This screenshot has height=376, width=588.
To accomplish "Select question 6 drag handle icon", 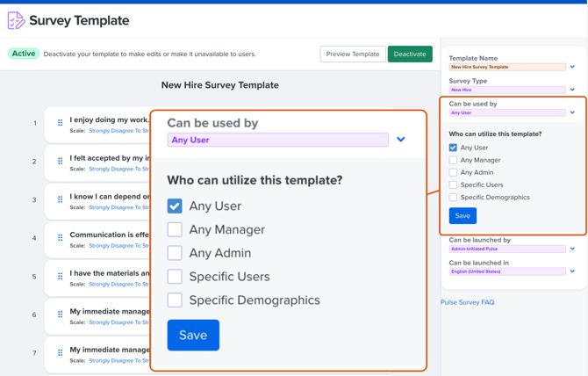I will pyautogui.click(x=61, y=315).
